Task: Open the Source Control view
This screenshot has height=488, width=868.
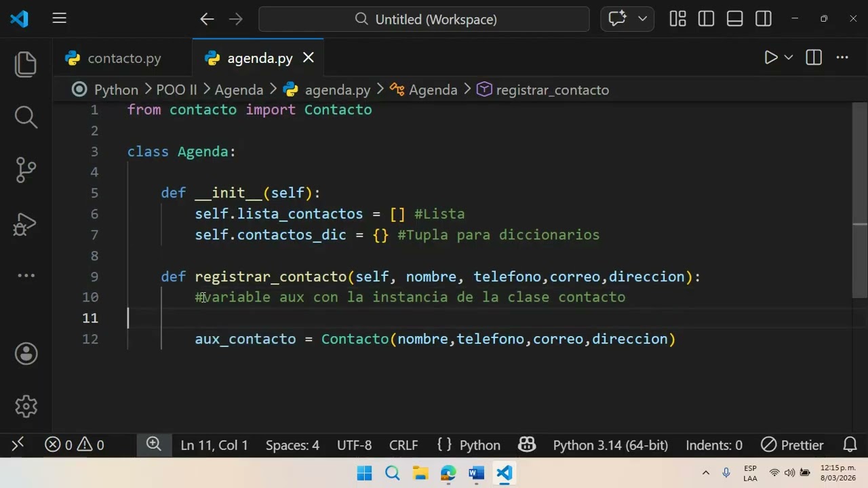Action: (x=26, y=169)
